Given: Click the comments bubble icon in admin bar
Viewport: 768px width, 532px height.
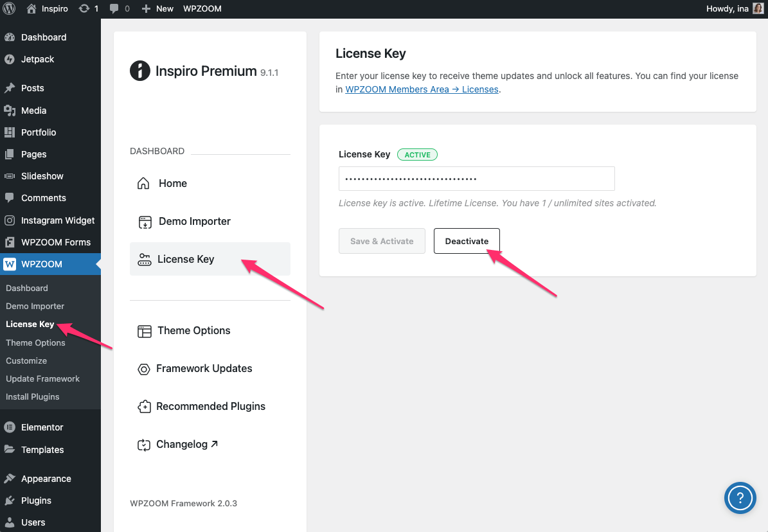Looking at the screenshot, I should (x=114, y=9).
